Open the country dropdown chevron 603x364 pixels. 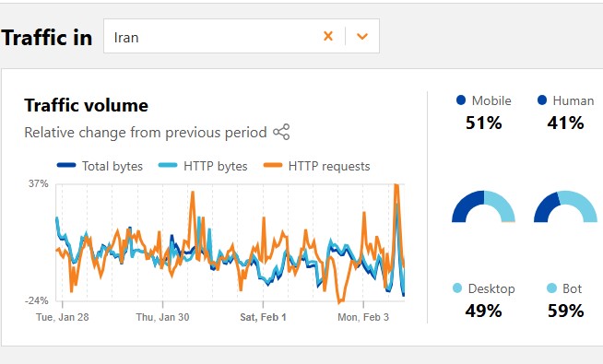click(362, 36)
